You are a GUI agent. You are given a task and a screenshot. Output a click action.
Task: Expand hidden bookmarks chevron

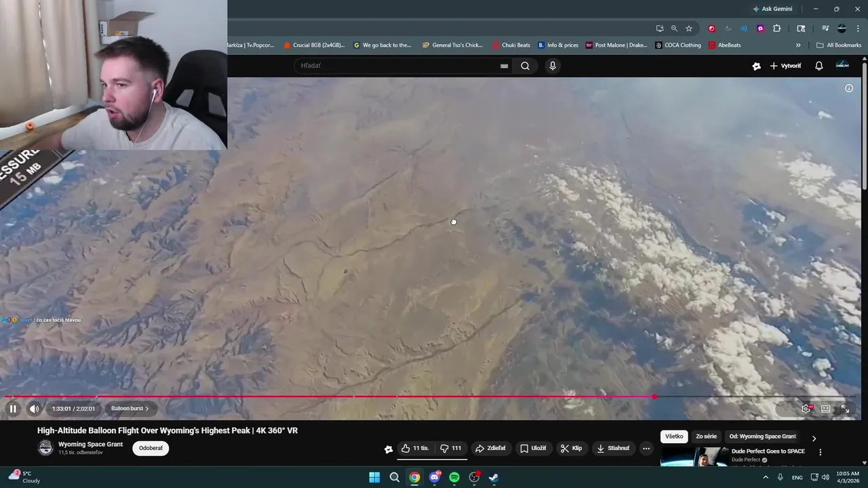click(798, 45)
